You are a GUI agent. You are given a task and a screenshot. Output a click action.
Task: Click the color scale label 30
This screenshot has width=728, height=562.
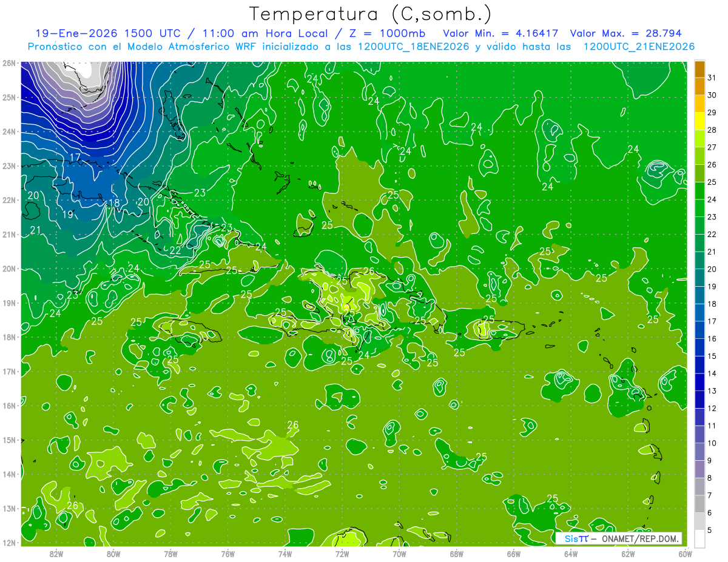point(712,95)
